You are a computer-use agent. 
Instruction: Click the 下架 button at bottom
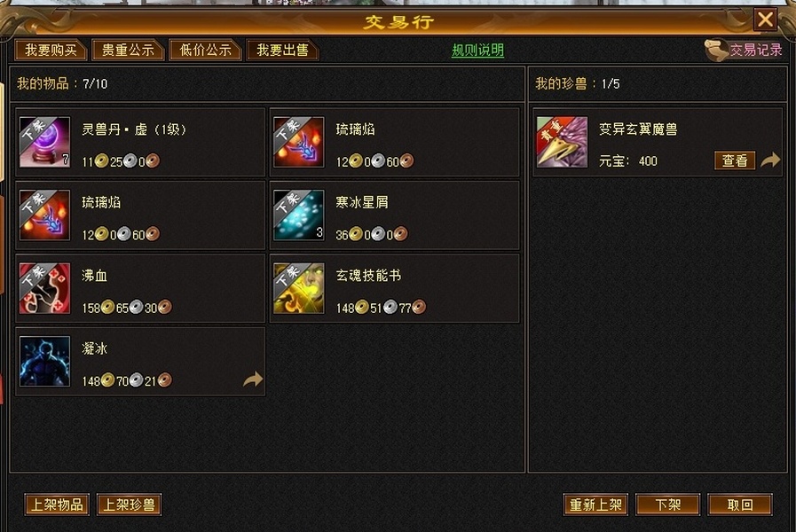667,505
